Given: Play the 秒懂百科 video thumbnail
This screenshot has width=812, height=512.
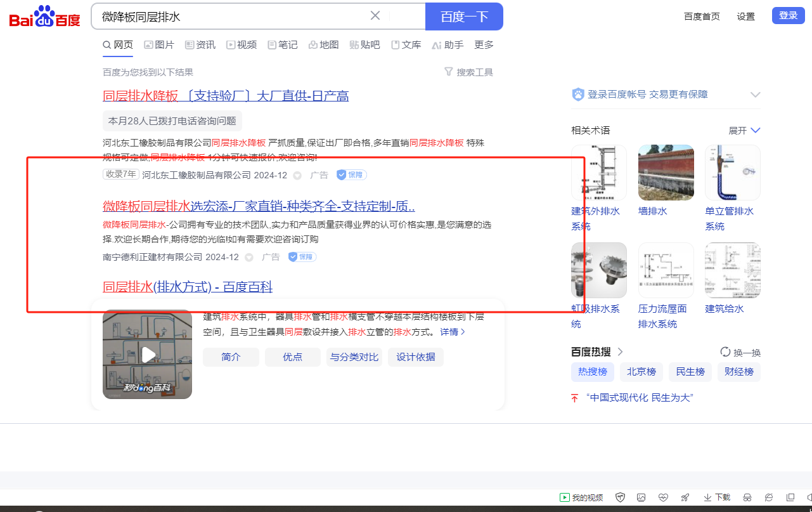Looking at the screenshot, I should (x=148, y=354).
